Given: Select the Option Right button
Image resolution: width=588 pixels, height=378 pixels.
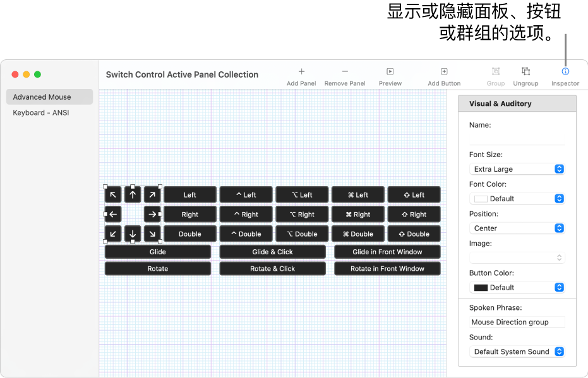Looking at the screenshot, I should point(303,215).
